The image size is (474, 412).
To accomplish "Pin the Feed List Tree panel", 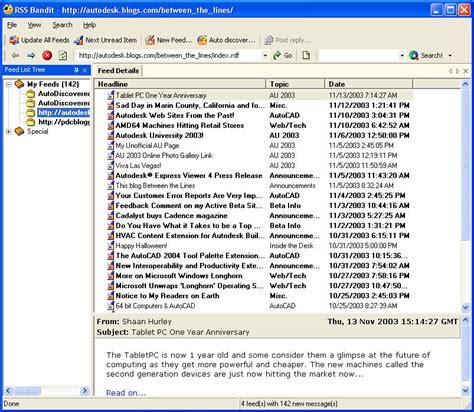I will 76,70.
